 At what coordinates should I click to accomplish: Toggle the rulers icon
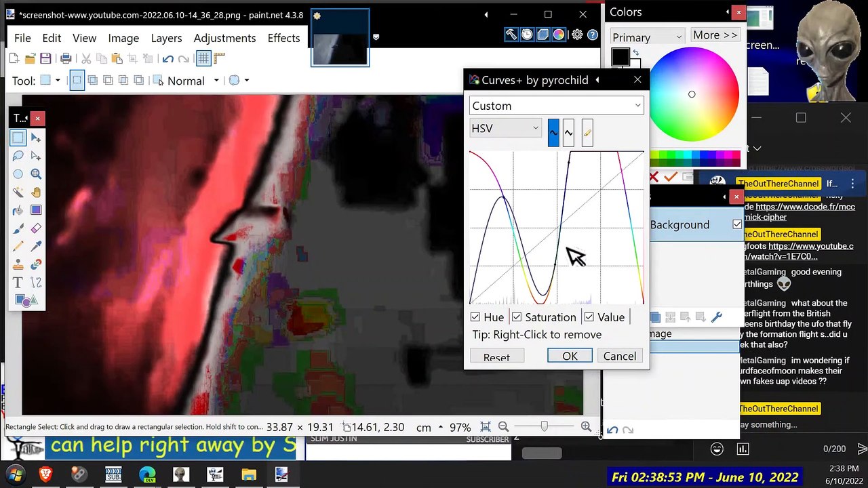pos(219,59)
